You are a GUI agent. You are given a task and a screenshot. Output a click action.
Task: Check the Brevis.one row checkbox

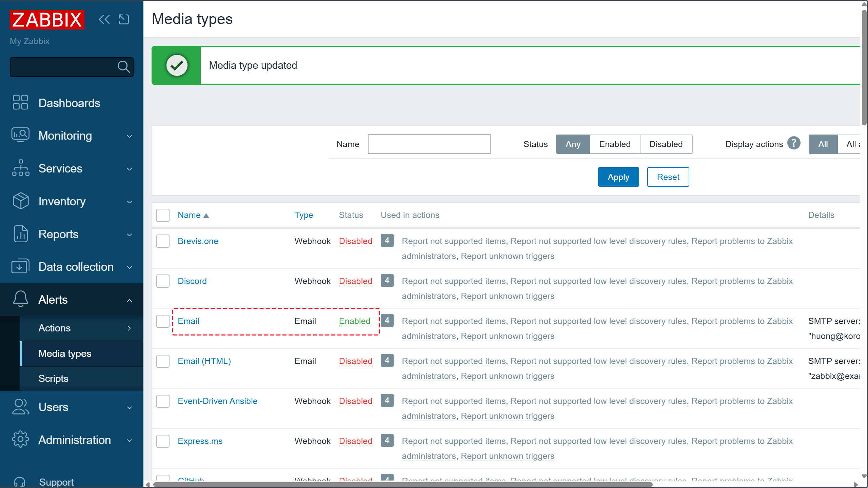[163, 241]
